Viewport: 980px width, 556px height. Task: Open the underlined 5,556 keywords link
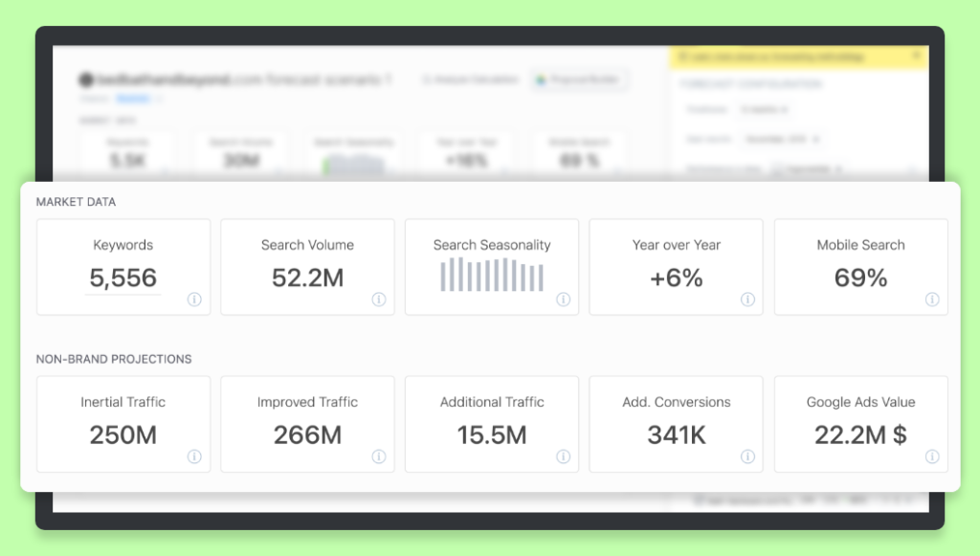122,279
